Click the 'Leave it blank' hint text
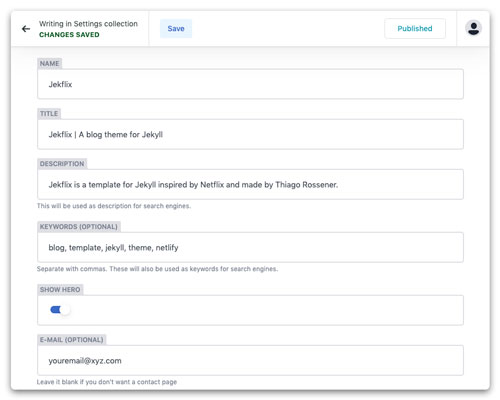Image resolution: width=500 pixels, height=400 pixels. click(107, 382)
